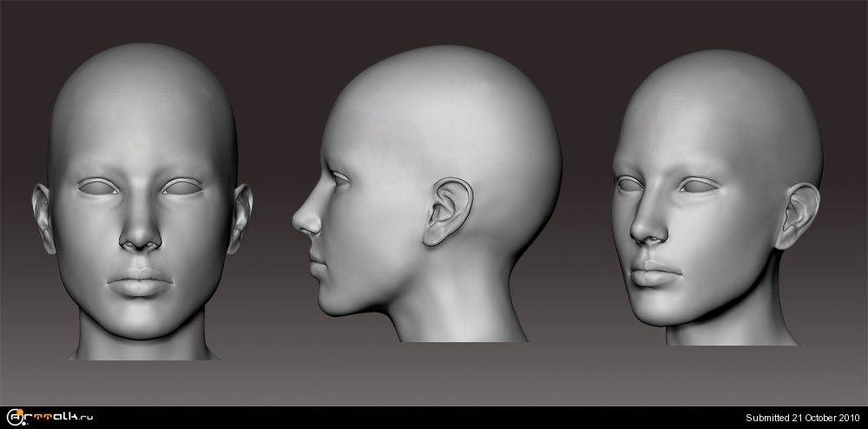Viewport: 868px width, 429px height.
Task: Click the eye of the profile head
Action: click(340, 178)
